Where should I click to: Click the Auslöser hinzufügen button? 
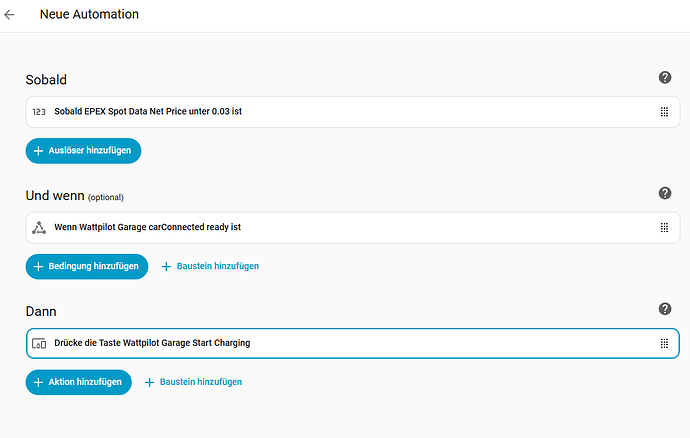[84, 151]
